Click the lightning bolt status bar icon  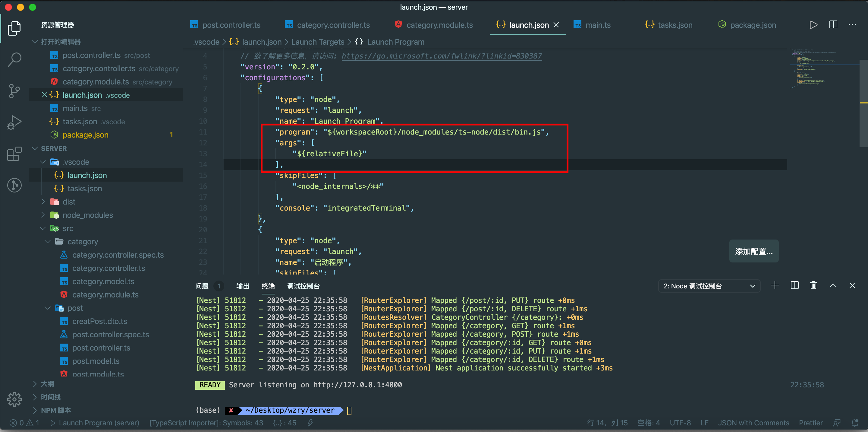click(310, 423)
